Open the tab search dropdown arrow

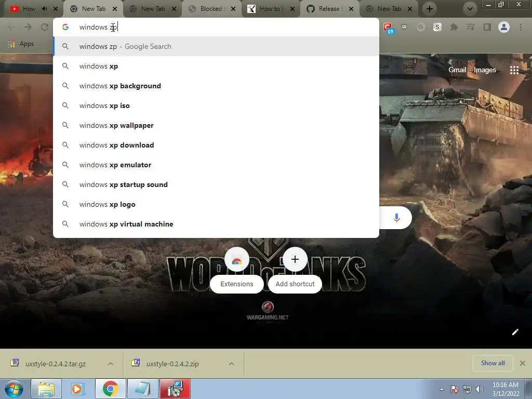pos(470,9)
